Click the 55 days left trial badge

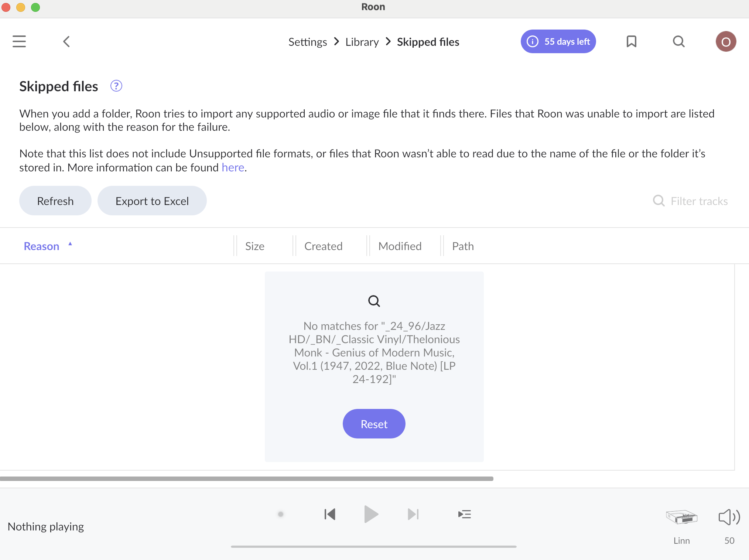(x=558, y=41)
